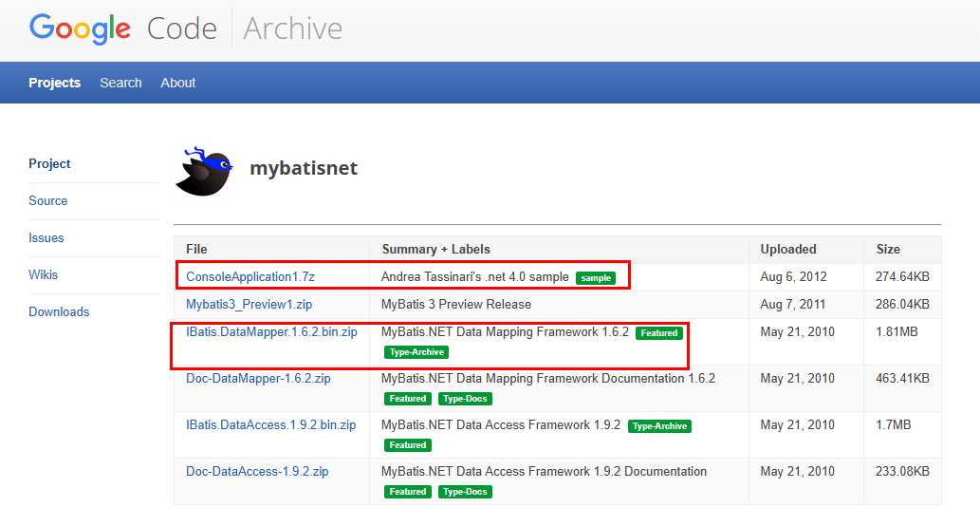Open Wikis in the sidebar
The height and width of the screenshot is (526, 980).
43,274
